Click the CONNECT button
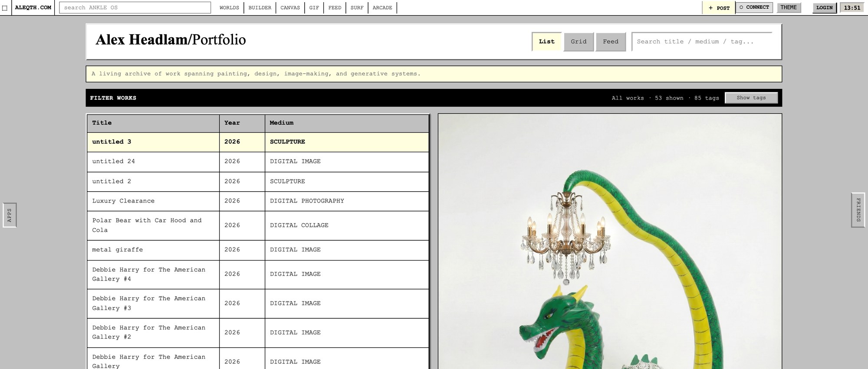This screenshot has height=369, width=868. 754,7
